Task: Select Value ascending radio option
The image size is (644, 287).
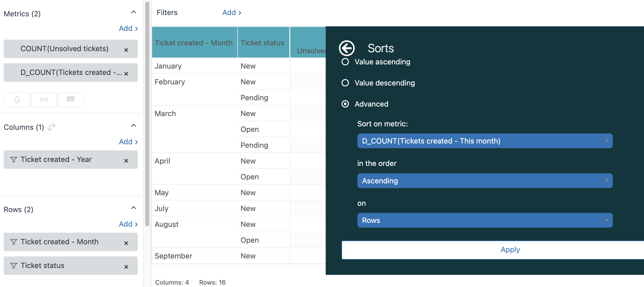Action: [x=345, y=62]
